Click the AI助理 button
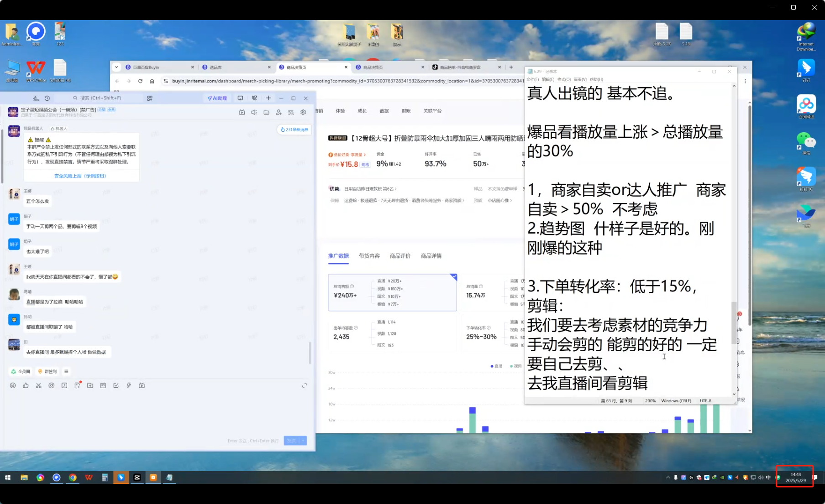 (217, 98)
